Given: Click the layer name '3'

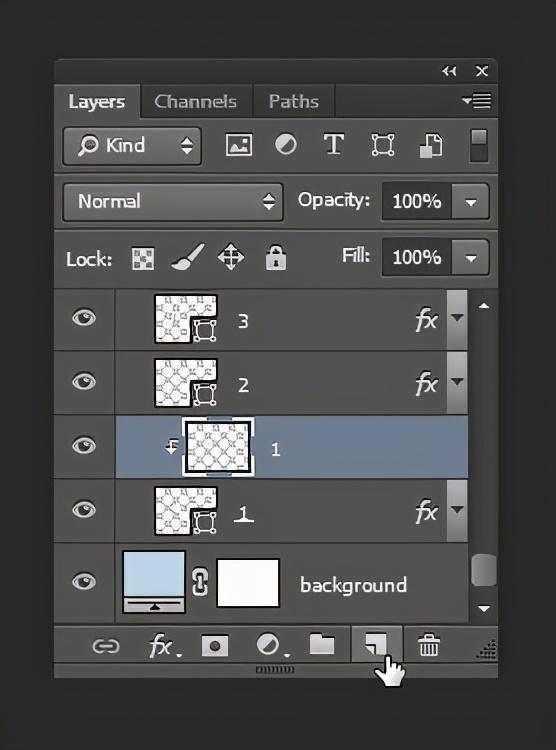Looking at the screenshot, I should tap(243, 321).
